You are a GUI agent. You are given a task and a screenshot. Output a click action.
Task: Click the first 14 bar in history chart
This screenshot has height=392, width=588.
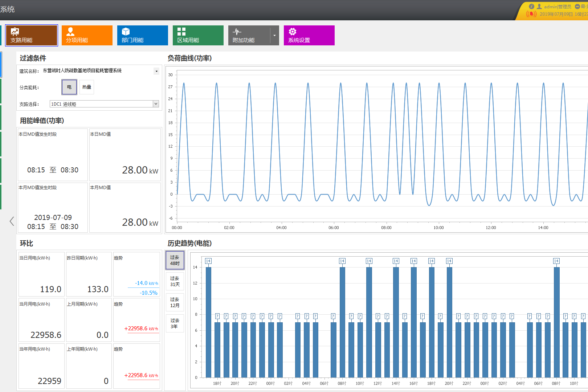tap(208, 322)
